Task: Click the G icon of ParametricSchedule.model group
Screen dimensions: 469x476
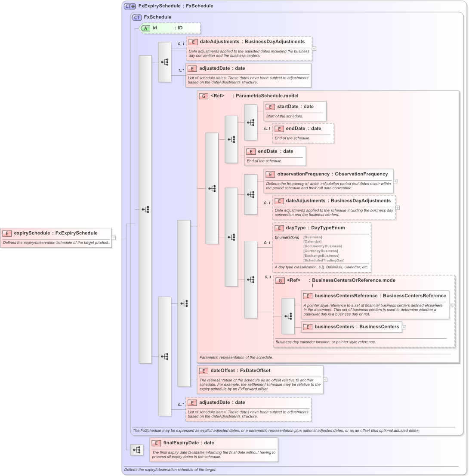Action: point(204,96)
